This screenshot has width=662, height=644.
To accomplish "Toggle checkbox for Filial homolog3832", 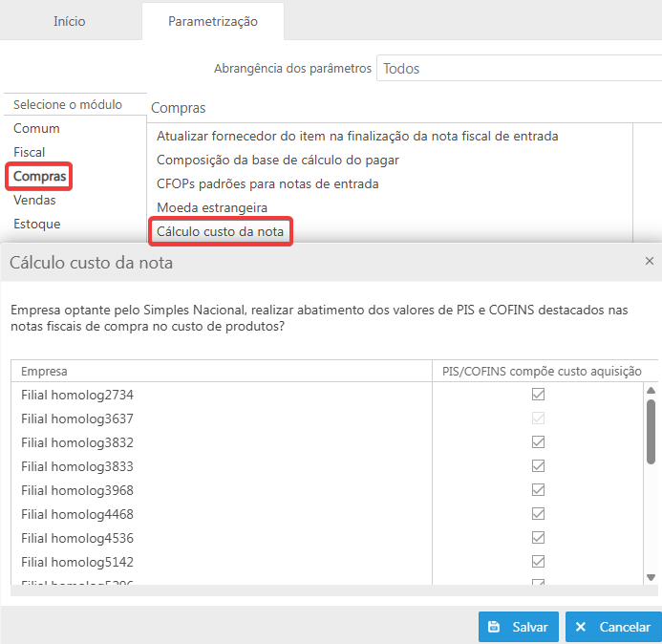I will [539, 442].
